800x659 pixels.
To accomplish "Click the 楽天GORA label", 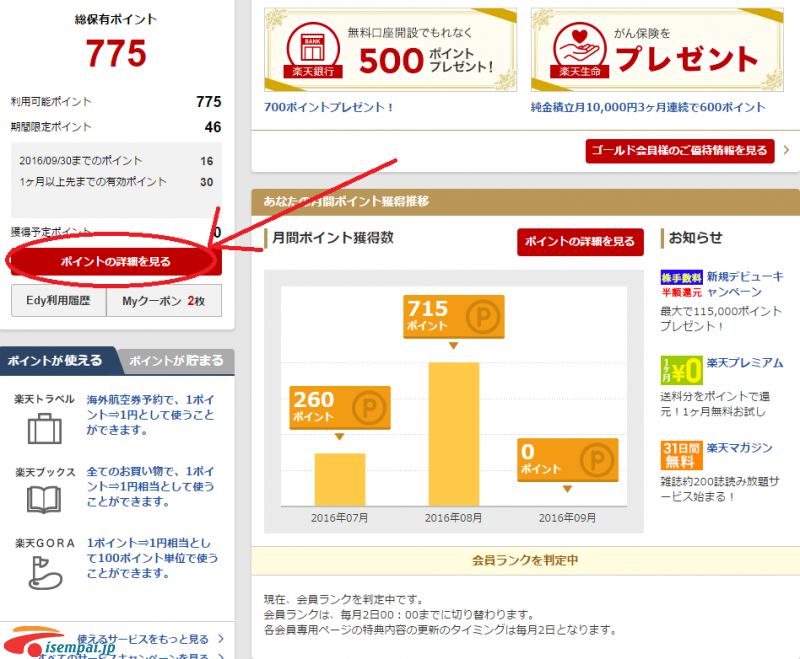I will 45,543.
